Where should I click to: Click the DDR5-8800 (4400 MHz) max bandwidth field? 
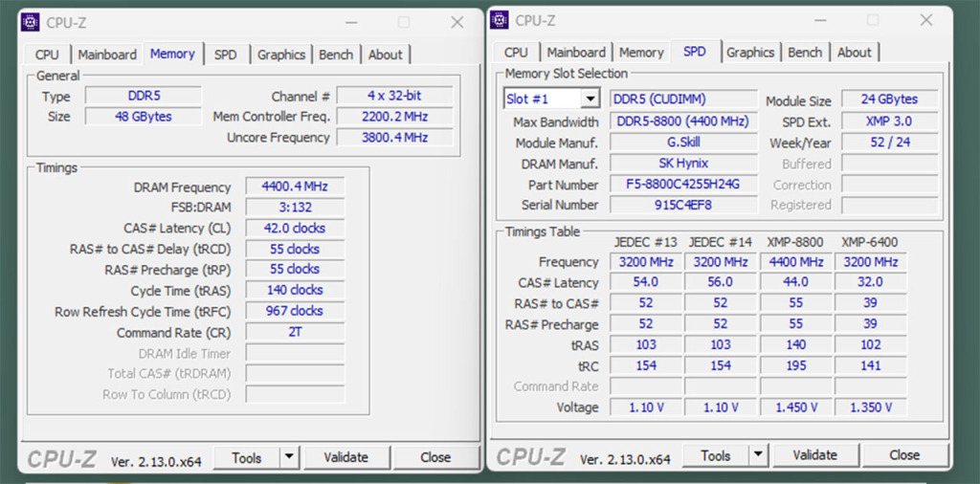tap(683, 121)
